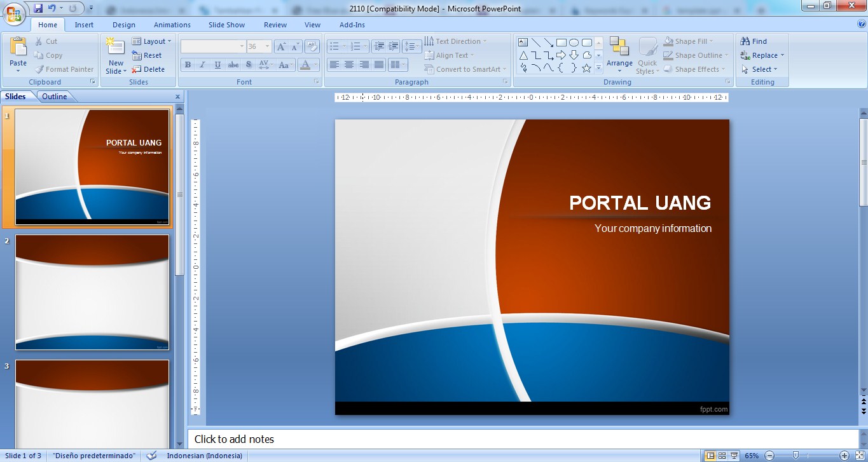The height and width of the screenshot is (462, 868).
Task: Decrease list indent level
Action: [x=379, y=46]
